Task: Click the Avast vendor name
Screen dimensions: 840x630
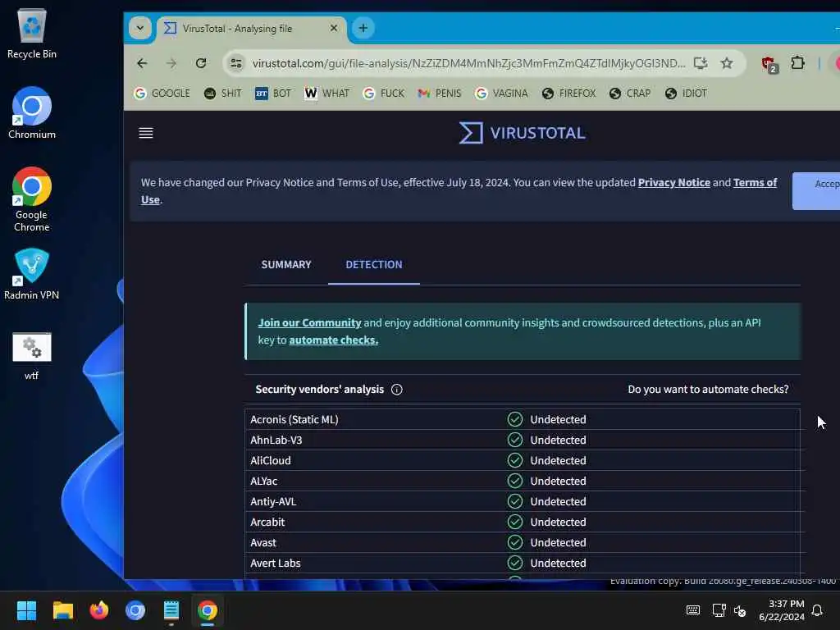Action: [263, 543]
